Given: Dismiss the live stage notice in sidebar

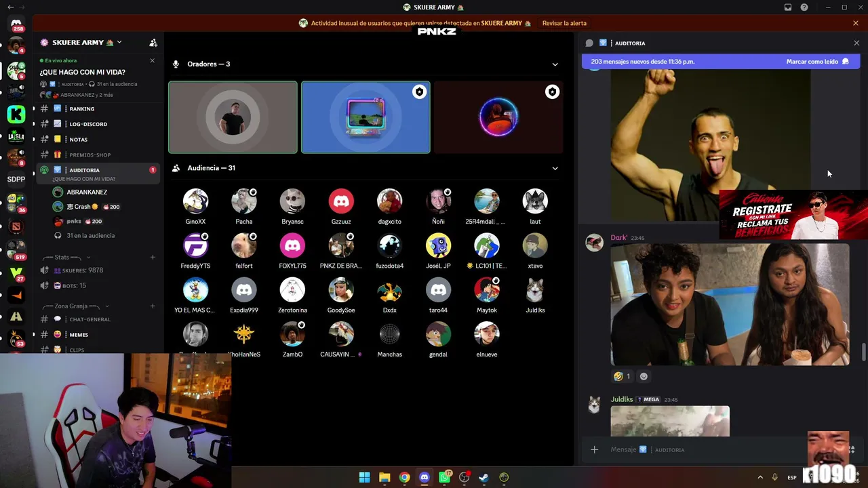Looking at the screenshot, I should 152,60.
